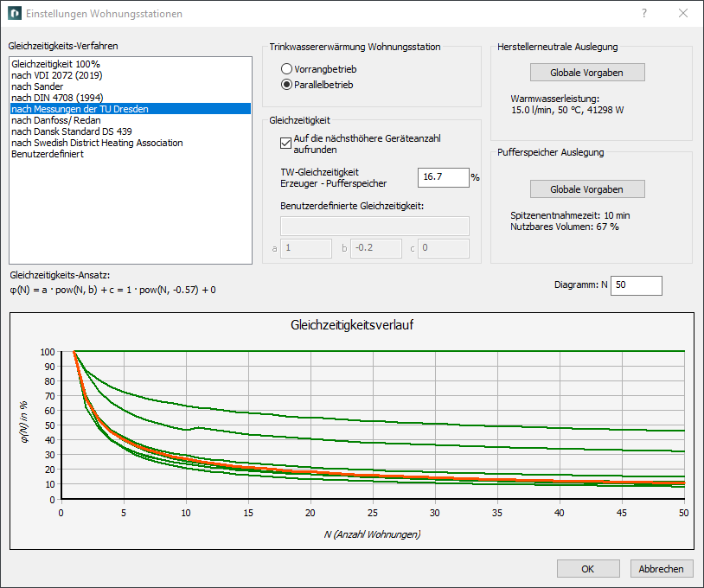
Task: Click the Gleichzeitigkeits-Ansatz formula line
Action: [x=112, y=290]
